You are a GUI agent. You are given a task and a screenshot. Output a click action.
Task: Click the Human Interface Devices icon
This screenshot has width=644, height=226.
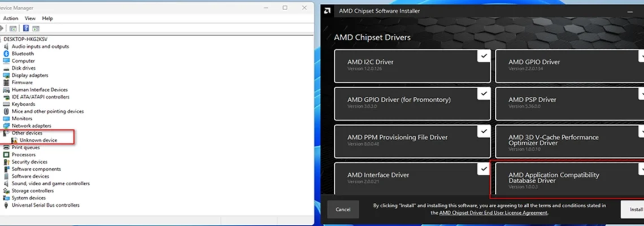tap(6, 90)
